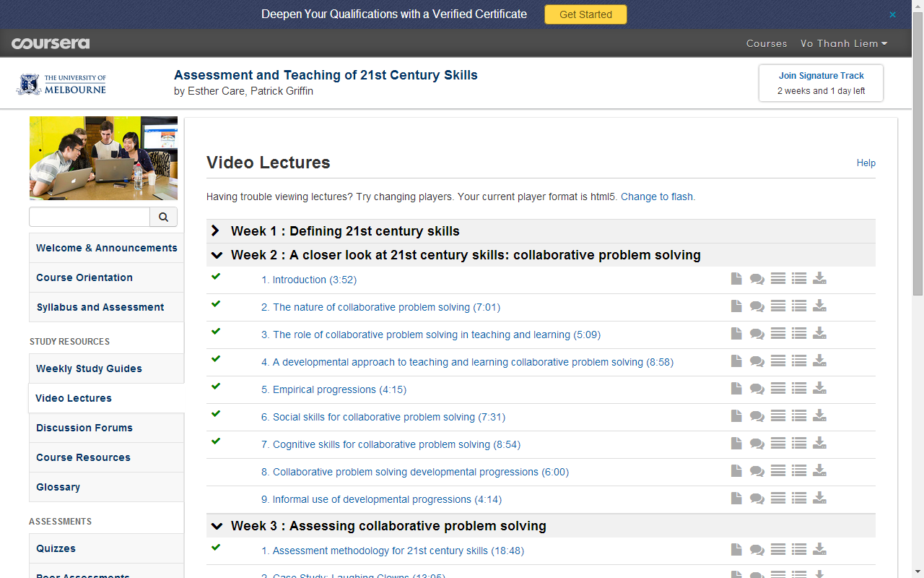Open document icon for Social skills lecture
This screenshot has width=924, height=578.
[x=736, y=416]
